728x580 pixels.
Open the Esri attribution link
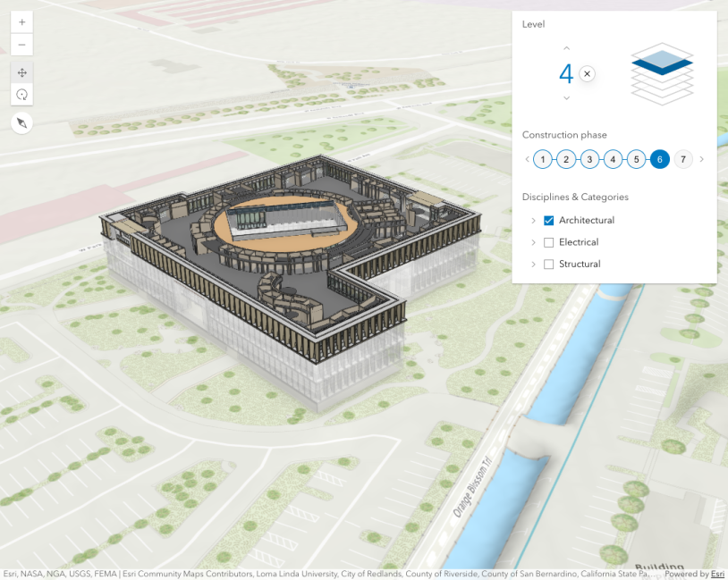717,574
